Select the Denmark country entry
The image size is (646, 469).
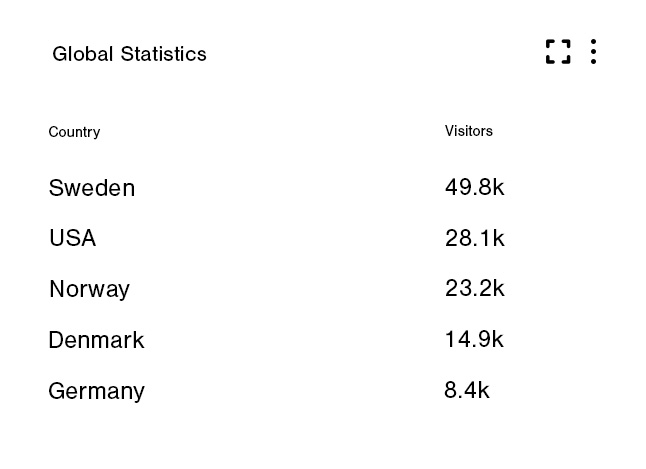(96, 340)
